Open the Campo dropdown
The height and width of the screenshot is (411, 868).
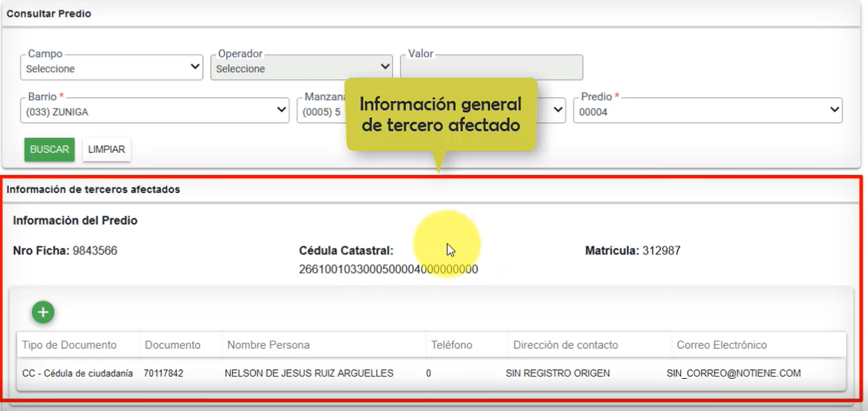tap(111, 68)
